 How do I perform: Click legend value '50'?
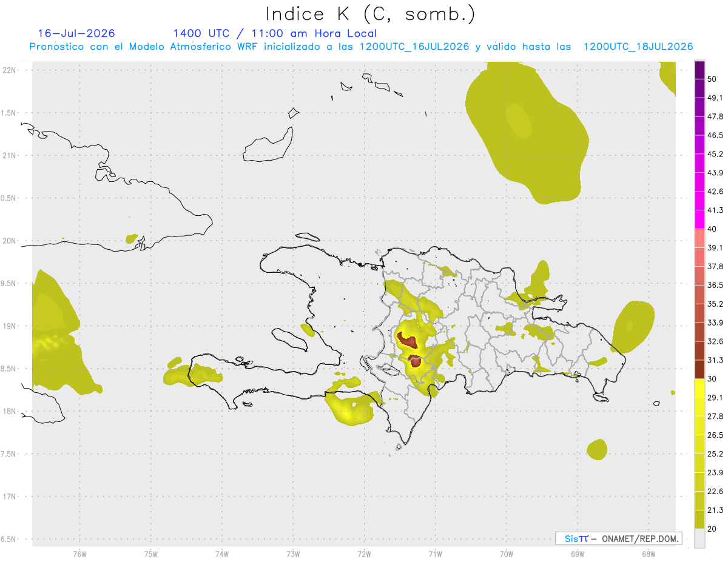point(713,79)
